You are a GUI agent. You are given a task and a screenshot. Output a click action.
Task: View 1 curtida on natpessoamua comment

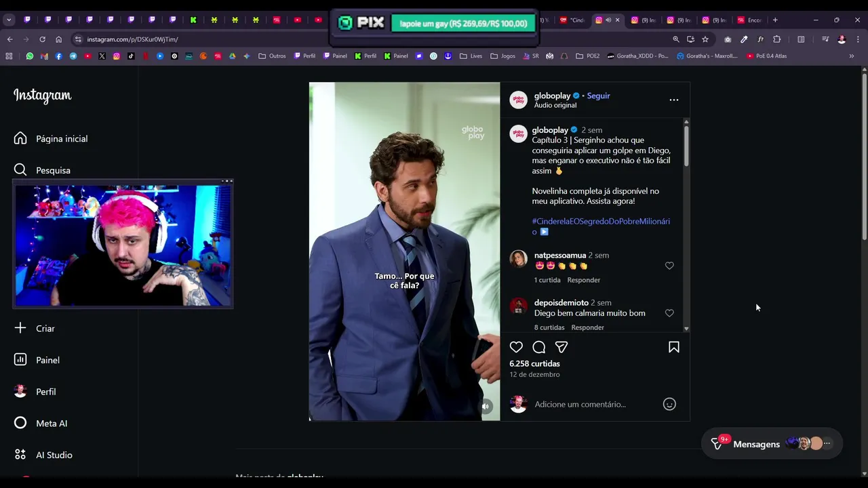click(547, 280)
